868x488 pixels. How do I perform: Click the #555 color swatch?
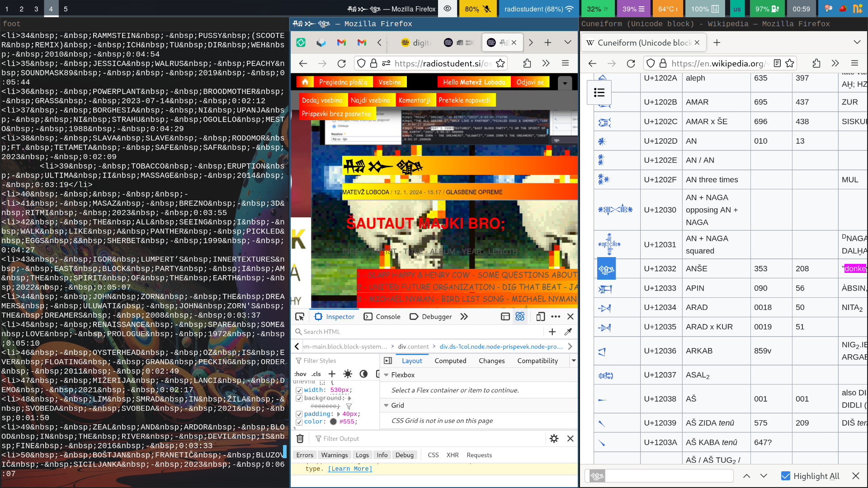pyautogui.click(x=333, y=422)
